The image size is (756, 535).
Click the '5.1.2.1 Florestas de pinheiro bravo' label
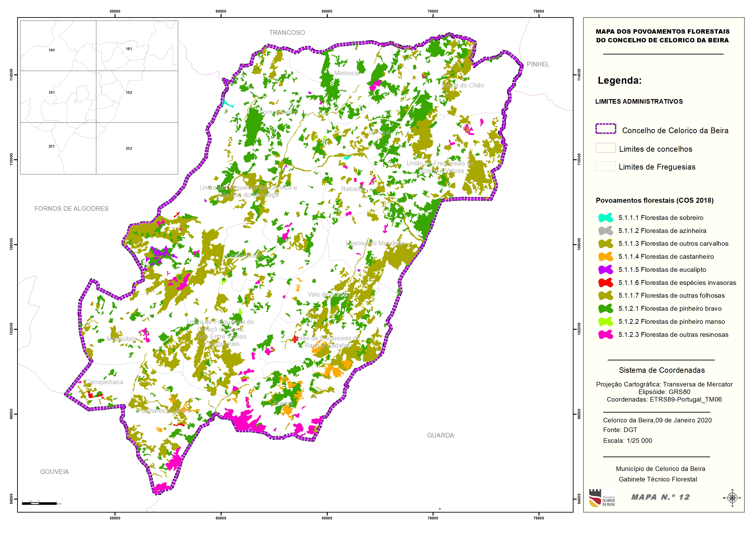coord(670,309)
